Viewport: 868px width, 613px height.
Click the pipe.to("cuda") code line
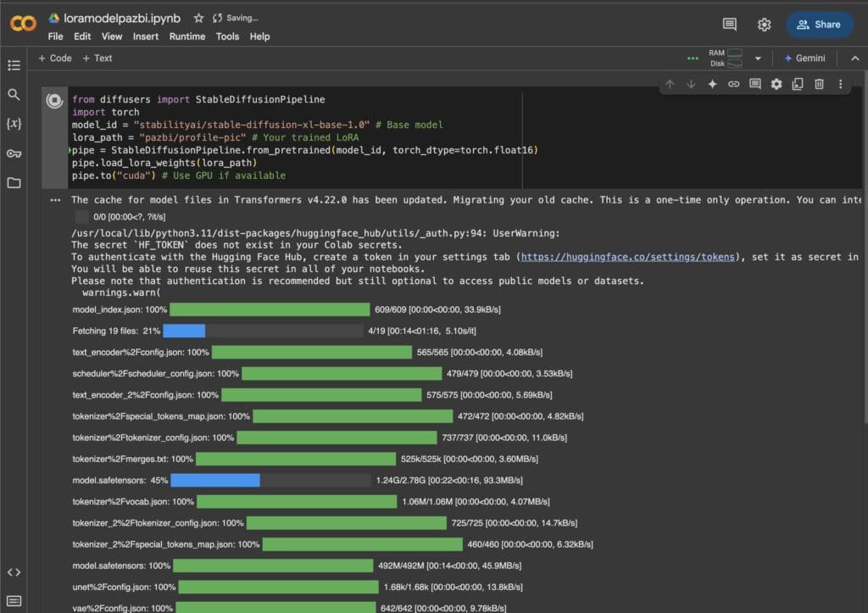[x=178, y=176]
